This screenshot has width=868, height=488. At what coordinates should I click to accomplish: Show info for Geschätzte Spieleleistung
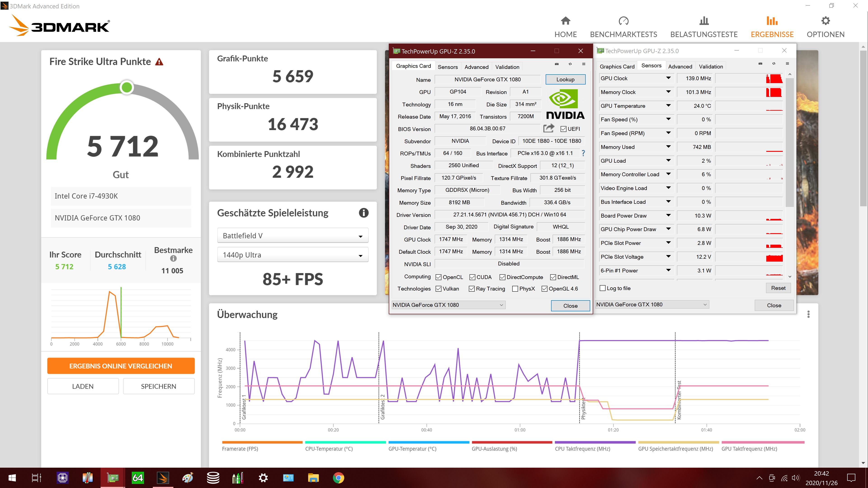(363, 213)
